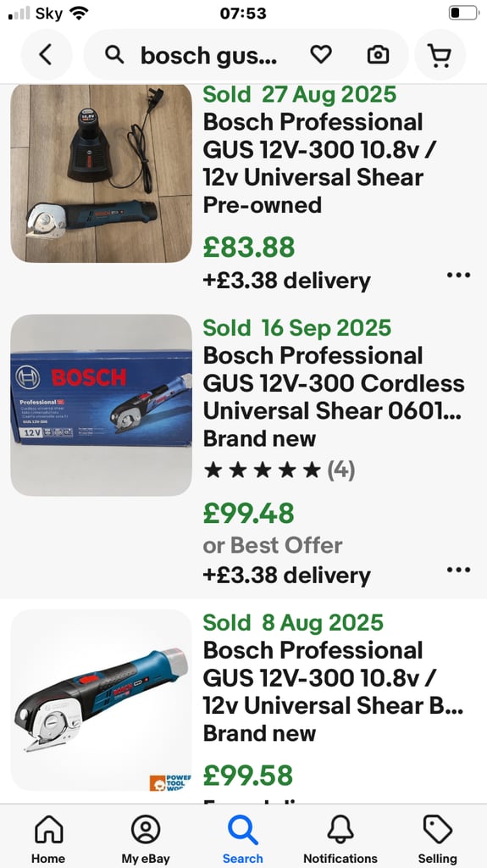Open Bosch boxed shear thumbnail

[x=102, y=405]
